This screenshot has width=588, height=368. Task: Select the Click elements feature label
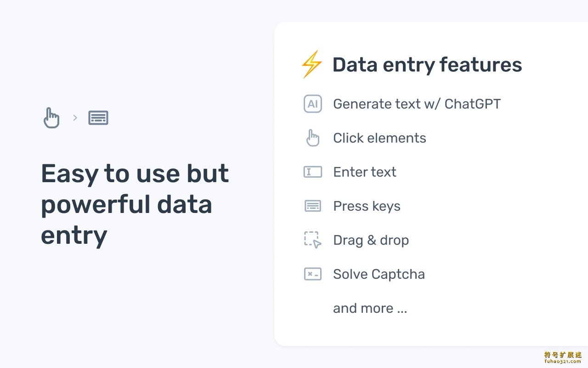point(379,138)
